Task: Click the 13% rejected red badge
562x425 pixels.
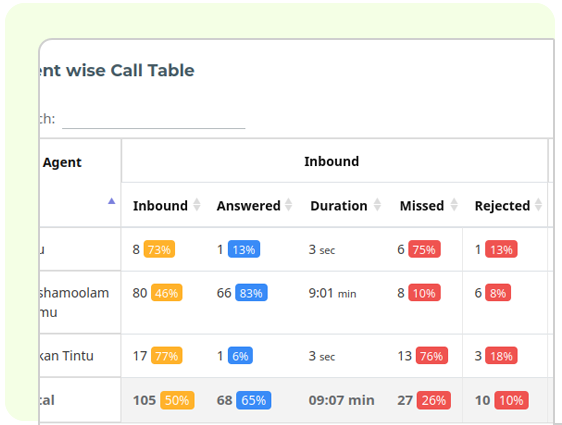Action: coord(501,249)
